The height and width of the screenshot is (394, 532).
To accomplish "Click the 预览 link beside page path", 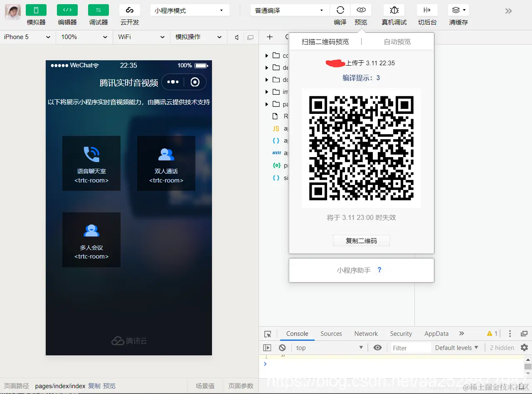I will pos(109,386).
